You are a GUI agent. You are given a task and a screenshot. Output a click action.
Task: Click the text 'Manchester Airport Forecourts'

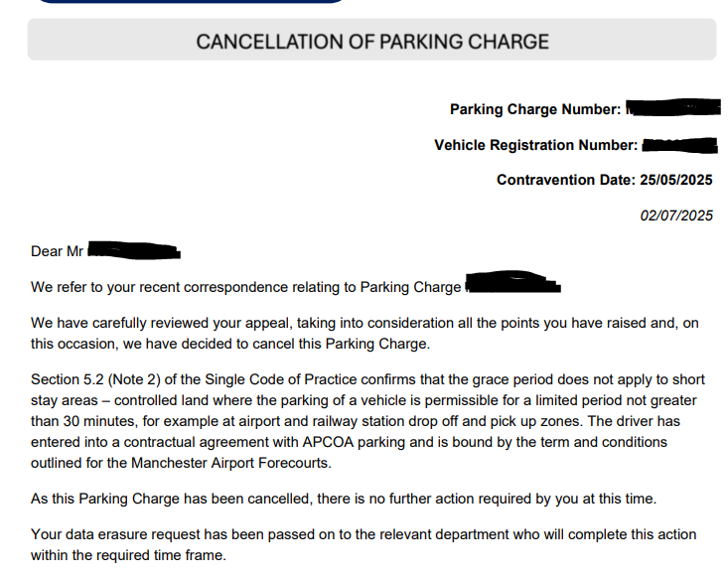coord(229,463)
